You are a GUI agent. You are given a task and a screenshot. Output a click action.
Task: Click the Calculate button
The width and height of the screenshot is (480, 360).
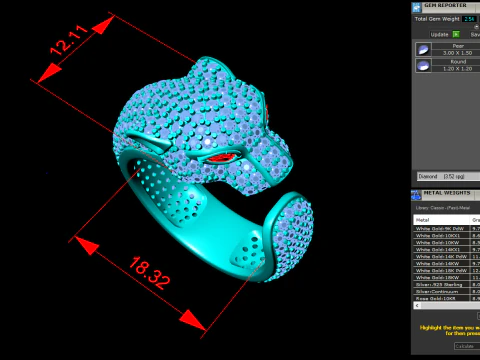coord(467,346)
